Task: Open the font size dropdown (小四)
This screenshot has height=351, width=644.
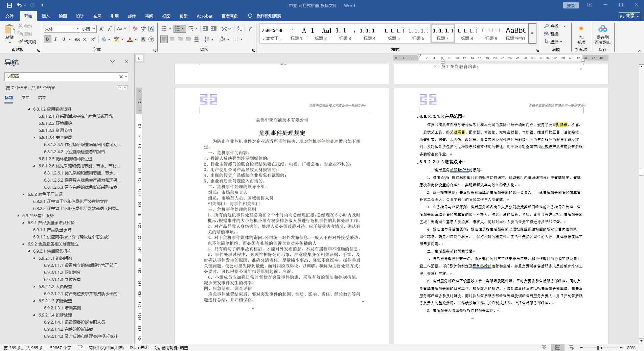Action: pos(94,29)
